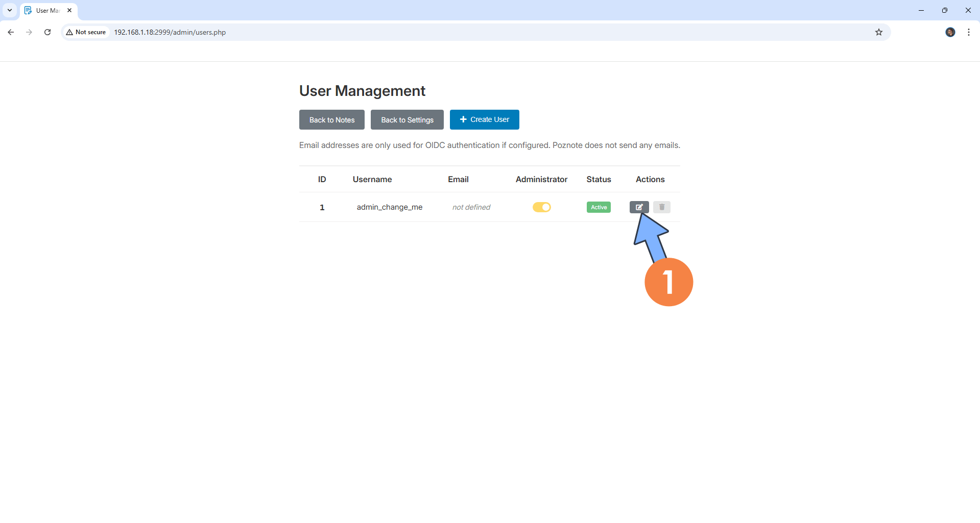Bookmark this page using the star icon
Image resolution: width=980 pixels, height=523 pixels.
[878, 32]
